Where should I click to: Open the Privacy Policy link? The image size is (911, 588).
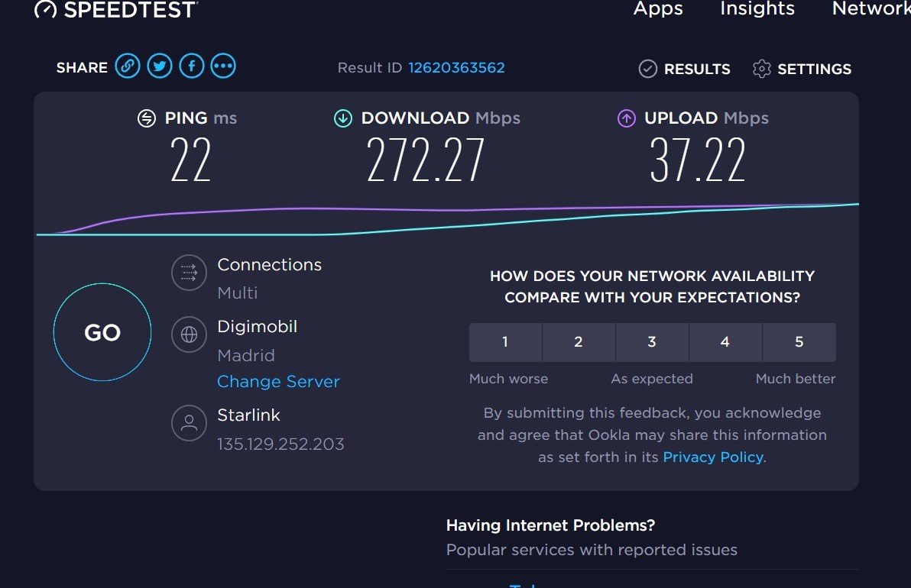click(x=713, y=457)
